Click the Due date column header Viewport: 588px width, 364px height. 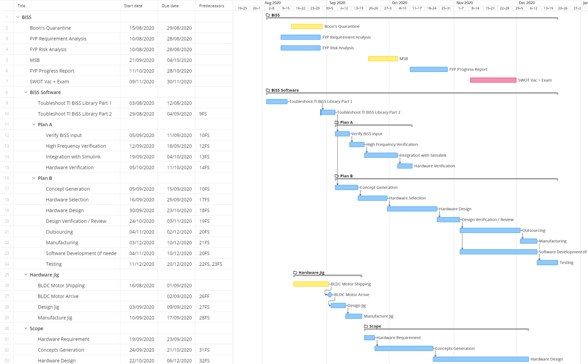170,6
